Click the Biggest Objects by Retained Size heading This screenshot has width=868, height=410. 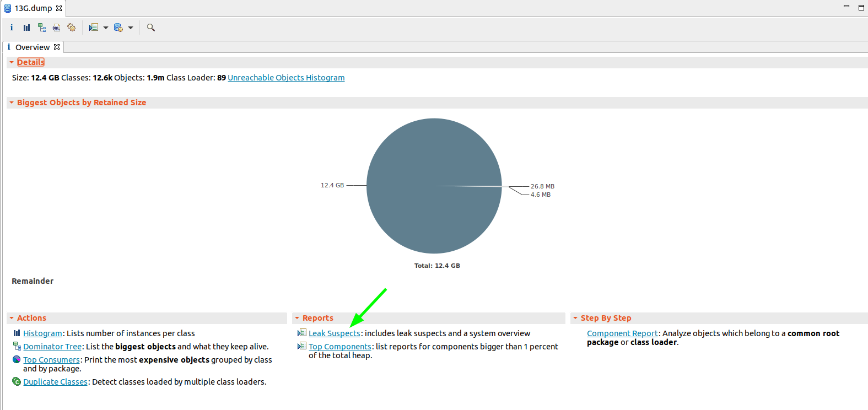[x=82, y=102]
